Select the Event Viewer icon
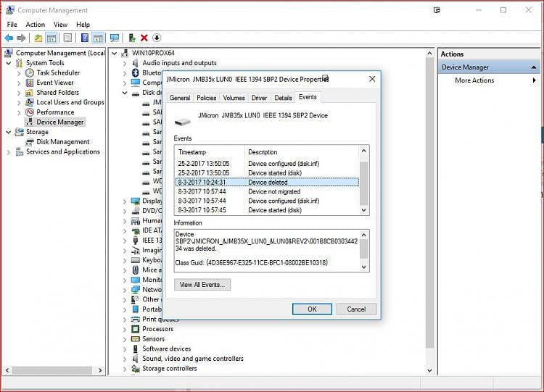544x392 pixels. pyautogui.click(x=30, y=83)
